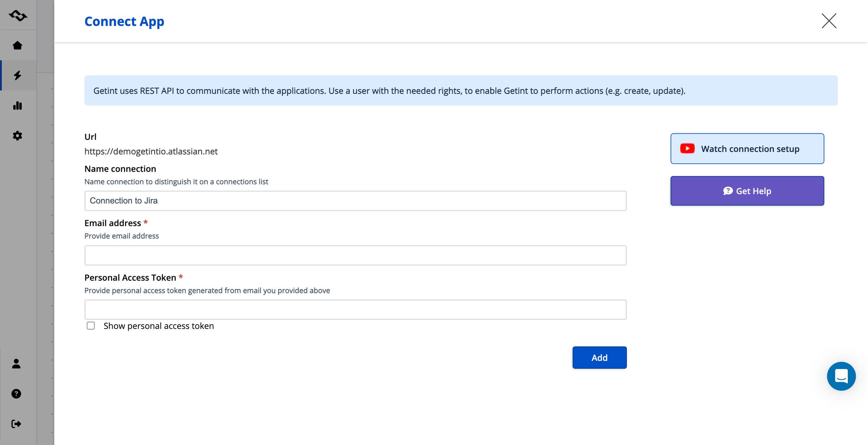This screenshot has width=868, height=445.
Task: Click the demogetintio.atlassian.net URL text
Action: 151,151
